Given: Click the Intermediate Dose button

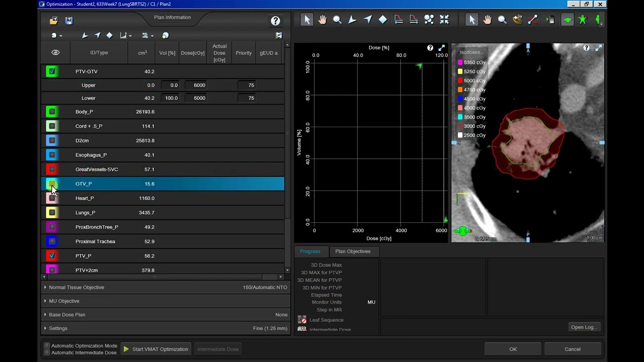Looking at the screenshot, I should (218, 349).
